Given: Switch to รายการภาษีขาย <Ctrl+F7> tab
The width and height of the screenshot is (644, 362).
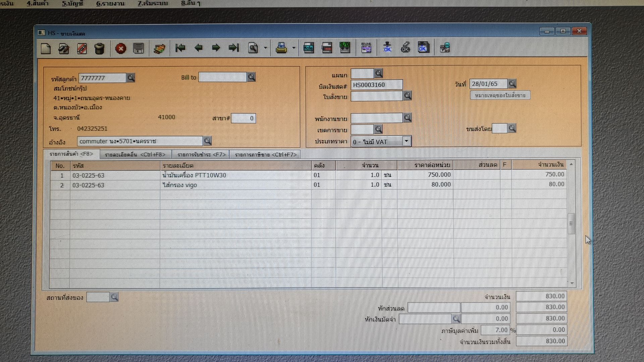Looking at the screenshot, I should 266,155.
